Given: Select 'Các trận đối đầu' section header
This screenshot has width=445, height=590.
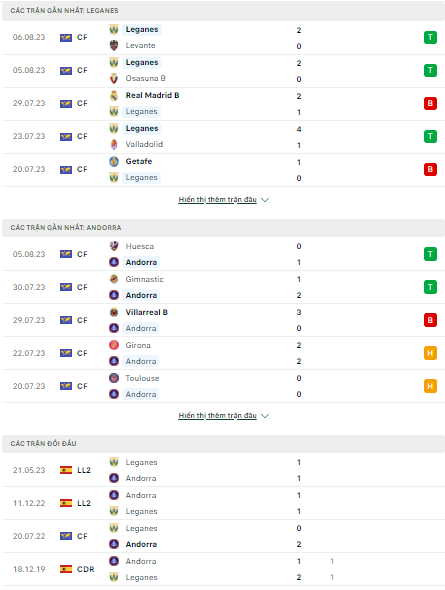Looking at the screenshot, I should point(223,444).
